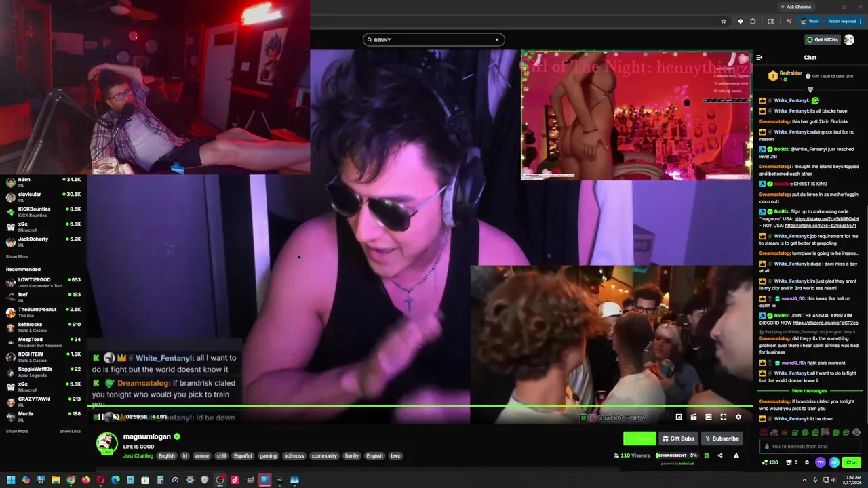Image resolution: width=868 pixels, height=488 pixels.
Task: Select the Español tag
Action: (243, 455)
